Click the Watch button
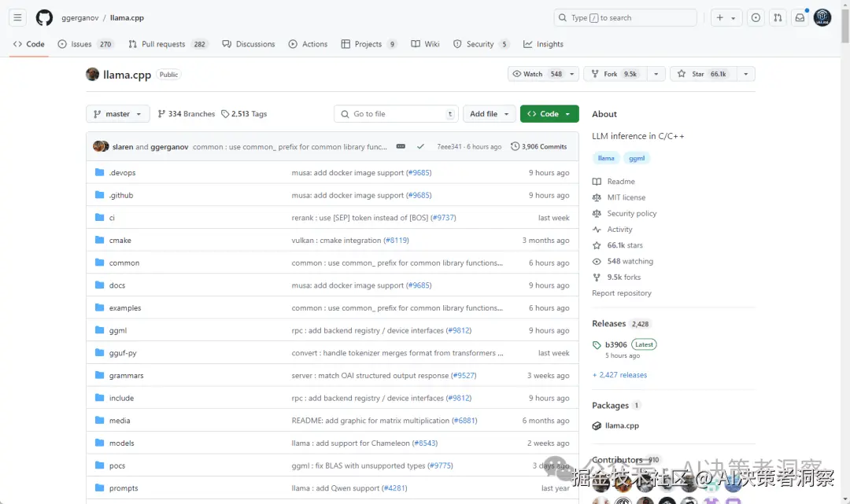 point(538,74)
